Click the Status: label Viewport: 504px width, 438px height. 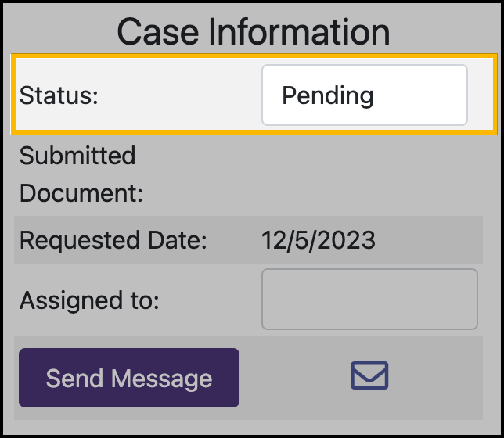pos(59,95)
